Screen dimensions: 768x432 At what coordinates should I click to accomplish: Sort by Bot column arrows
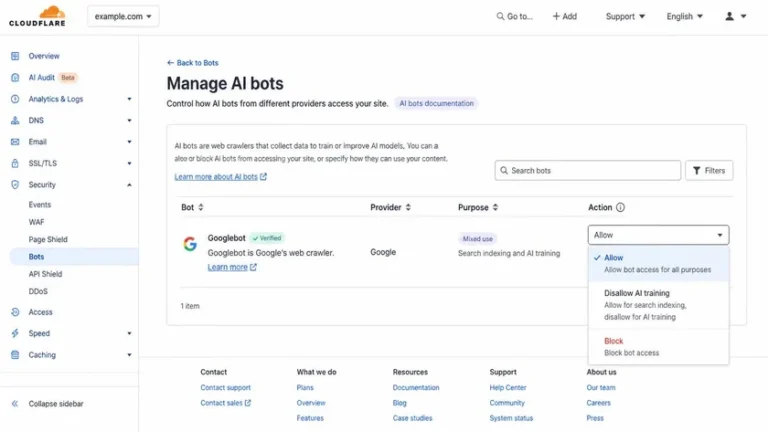(x=201, y=207)
